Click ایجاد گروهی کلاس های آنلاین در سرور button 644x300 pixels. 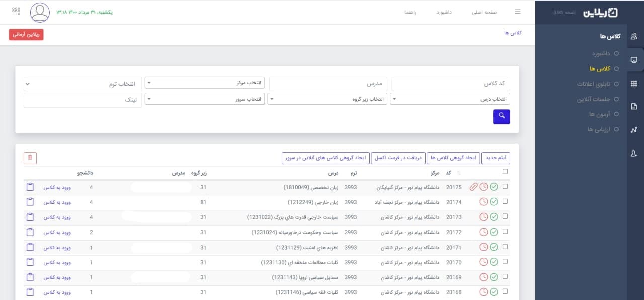pyautogui.click(x=326, y=158)
